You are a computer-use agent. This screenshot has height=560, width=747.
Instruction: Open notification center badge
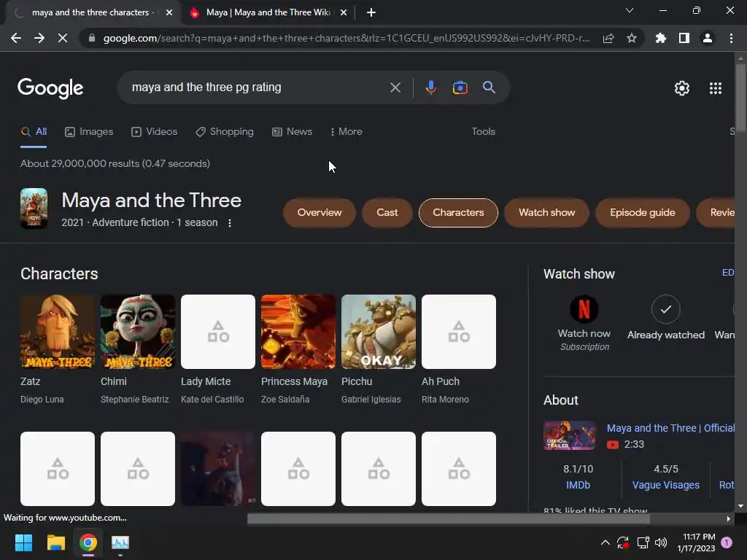(727, 542)
